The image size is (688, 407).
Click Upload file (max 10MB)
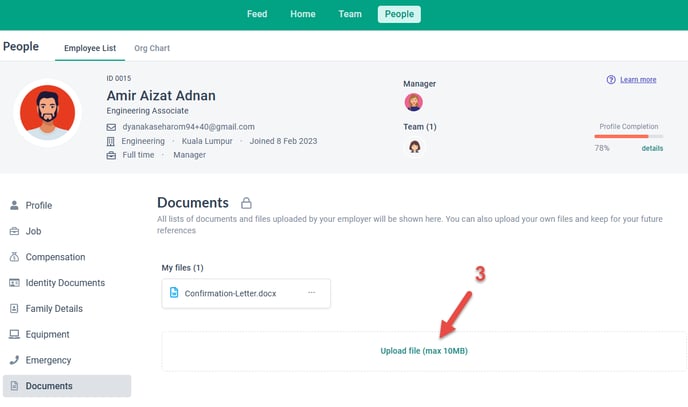tap(424, 351)
